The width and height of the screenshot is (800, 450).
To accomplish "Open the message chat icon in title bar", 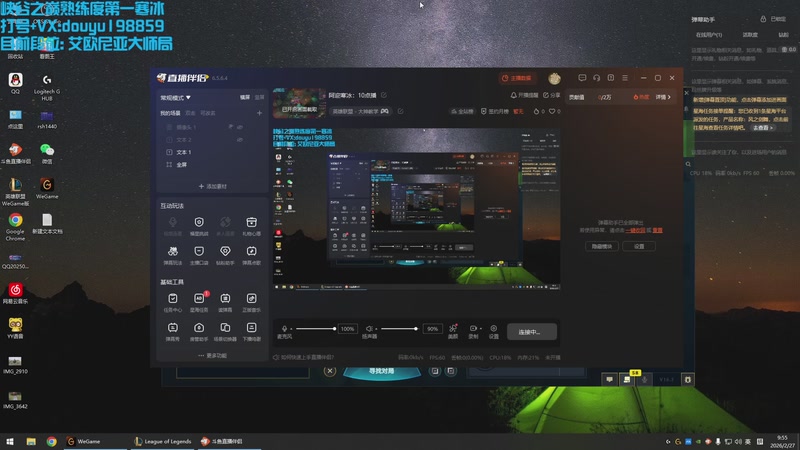I will point(582,78).
